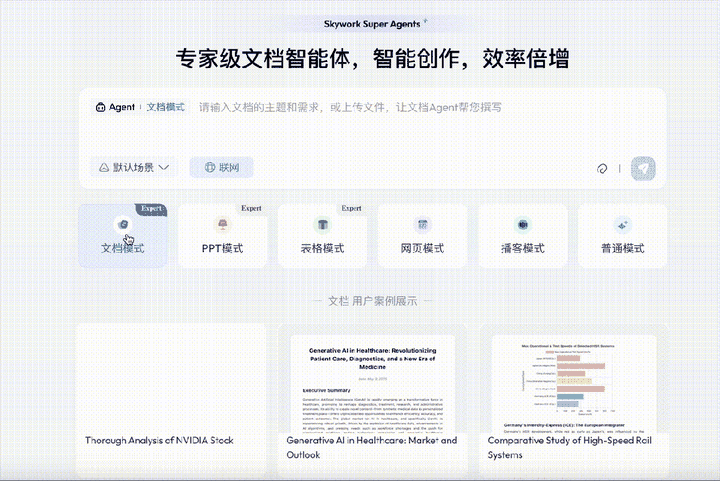The height and width of the screenshot is (481, 720).
Task: Send the request with paper-plane button
Action: click(x=643, y=168)
